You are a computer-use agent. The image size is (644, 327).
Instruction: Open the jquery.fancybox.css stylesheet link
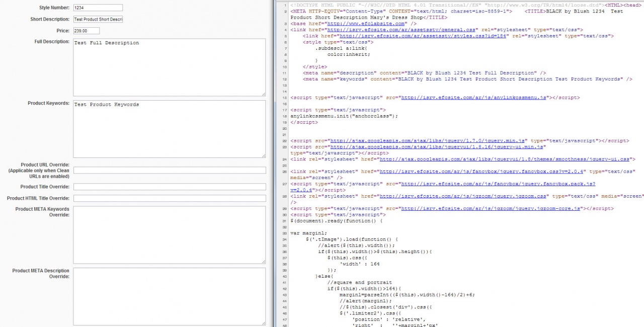point(482,172)
